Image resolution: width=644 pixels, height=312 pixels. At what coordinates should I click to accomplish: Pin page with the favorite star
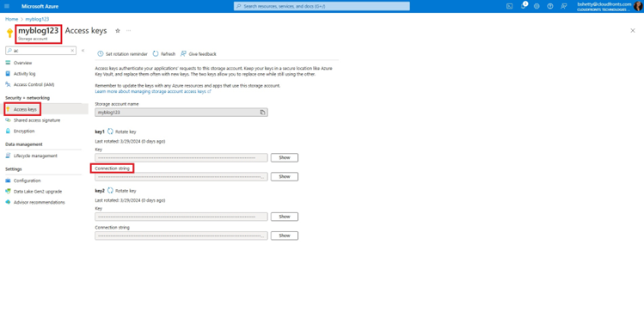click(118, 31)
